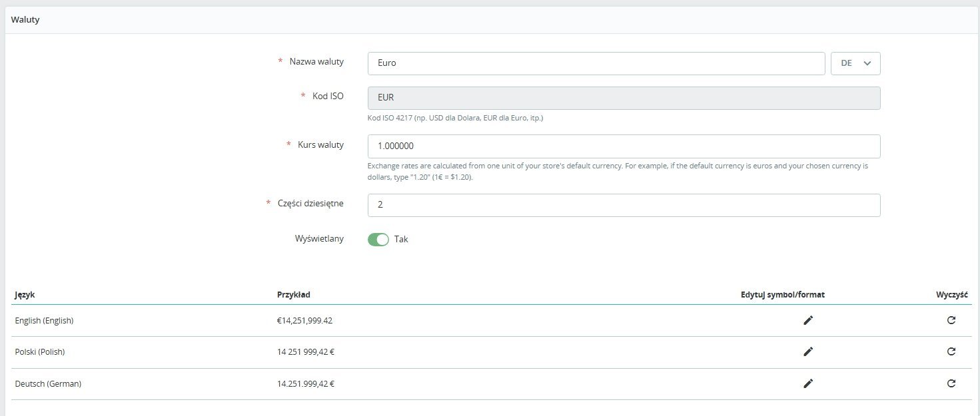
Task: Edit symbol/format for Deutsch row
Action: (x=808, y=383)
